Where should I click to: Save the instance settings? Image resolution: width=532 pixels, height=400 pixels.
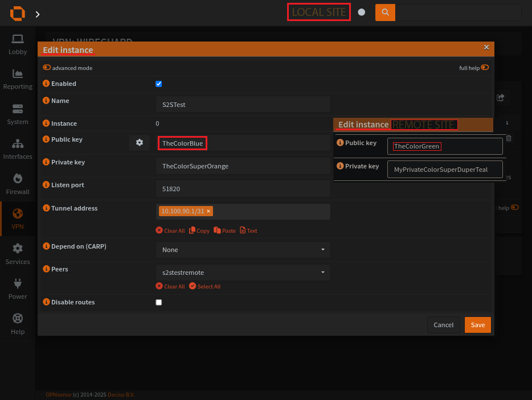[x=478, y=325]
